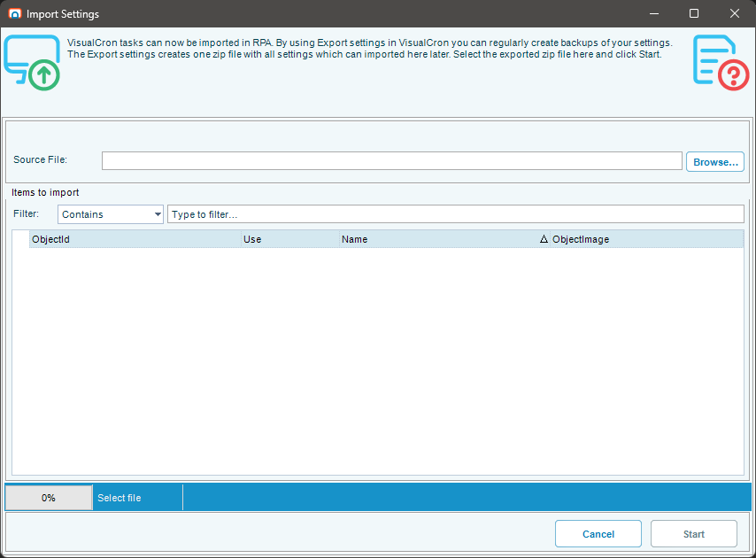Image resolution: width=756 pixels, height=558 pixels.
Task: Sort by the ObjectId column header
Action: pyautogui.click(x=135, y=239)
